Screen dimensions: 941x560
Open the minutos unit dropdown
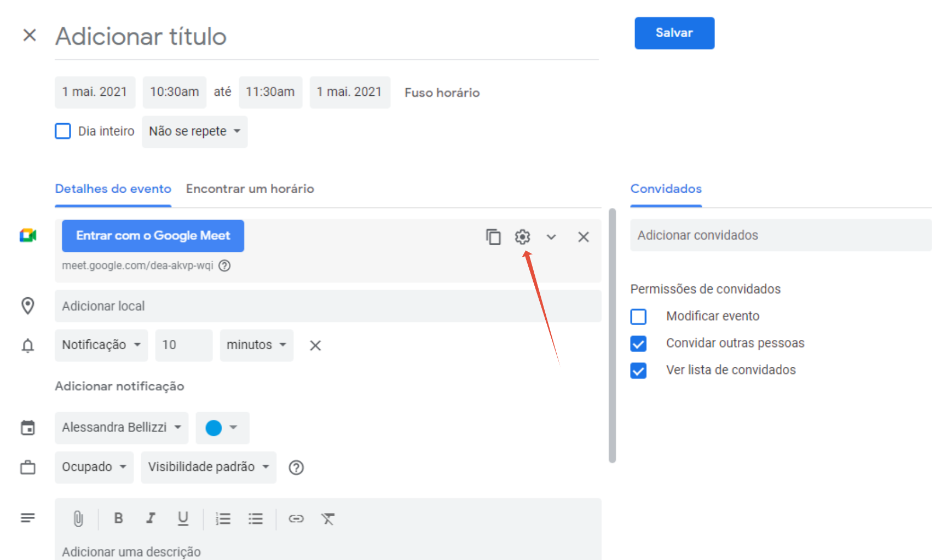[x=257, y=345]
